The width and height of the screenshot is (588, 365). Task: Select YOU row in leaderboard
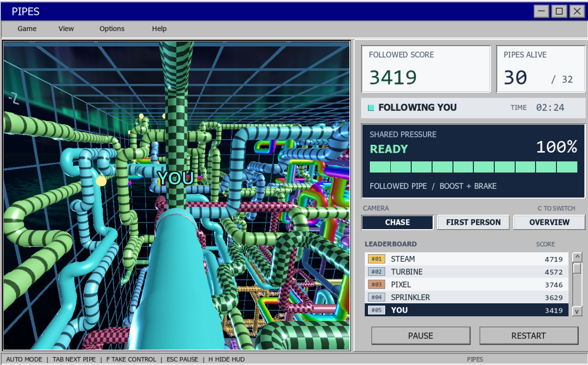coord(466,310)
